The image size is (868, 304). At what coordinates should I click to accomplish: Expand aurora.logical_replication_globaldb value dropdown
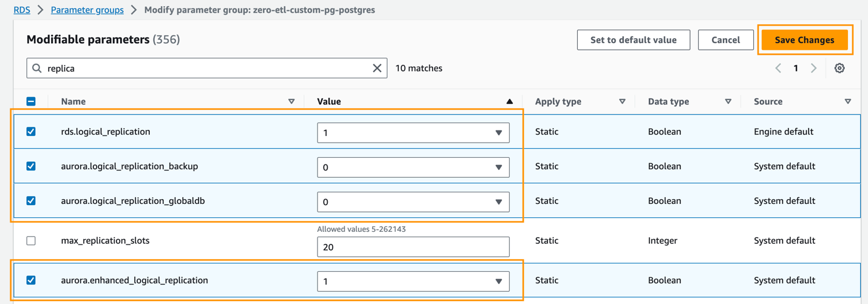click(x=413, y=202)
